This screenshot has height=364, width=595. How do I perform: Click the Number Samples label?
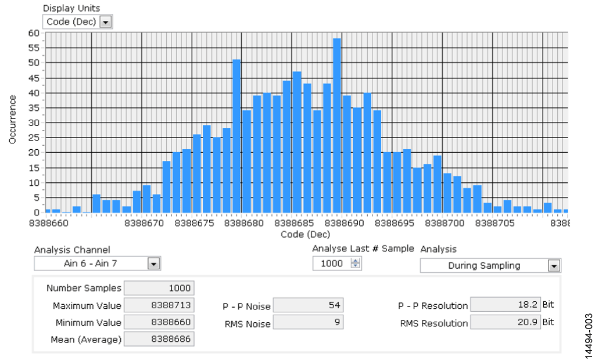tap(84, 288)
